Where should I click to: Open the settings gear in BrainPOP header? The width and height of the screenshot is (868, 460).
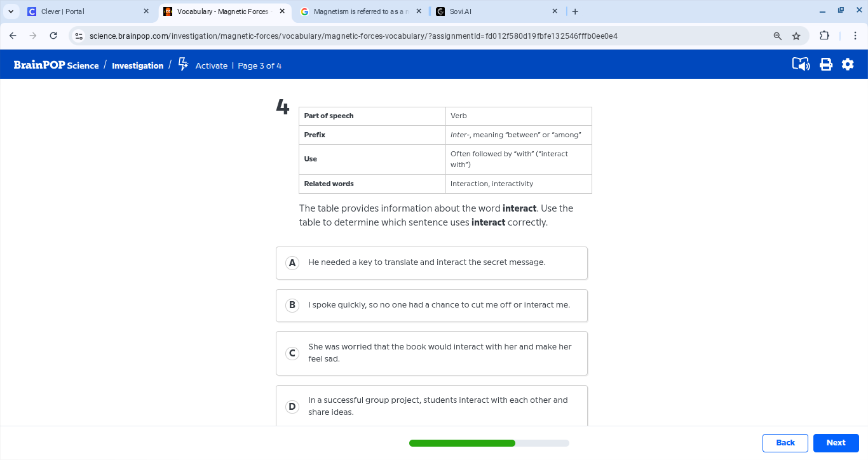coord(848,64)
